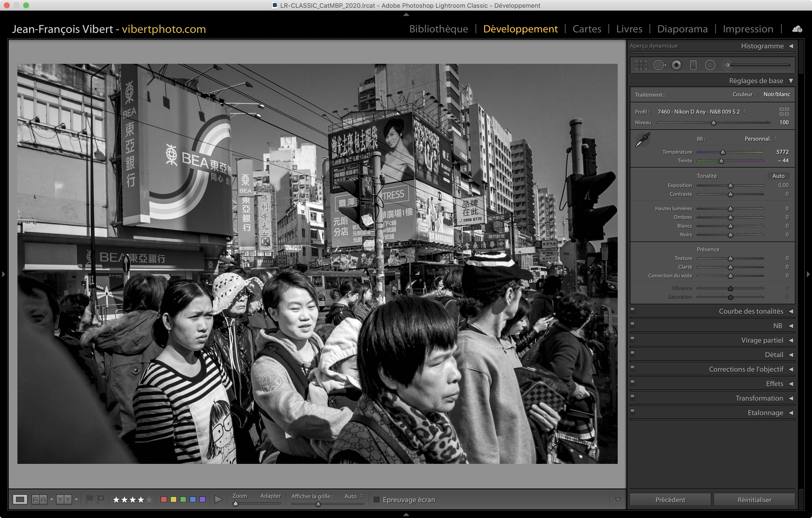The image size is (812, 518).
Task: Select the Crop overlay tool
Action: pyautogui.click(x=641, y=65)
